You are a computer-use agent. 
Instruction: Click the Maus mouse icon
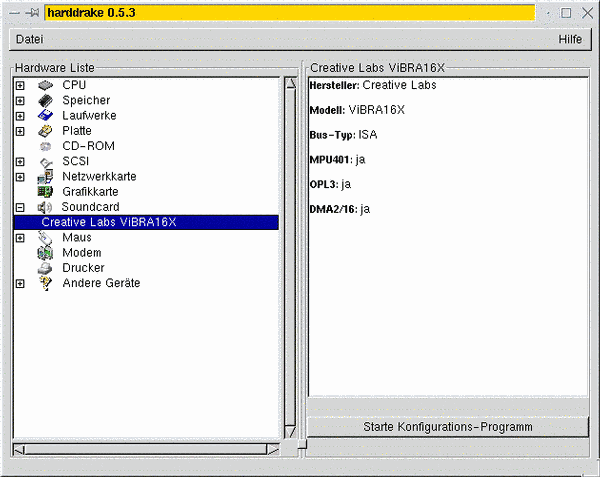tap(45, 238)
